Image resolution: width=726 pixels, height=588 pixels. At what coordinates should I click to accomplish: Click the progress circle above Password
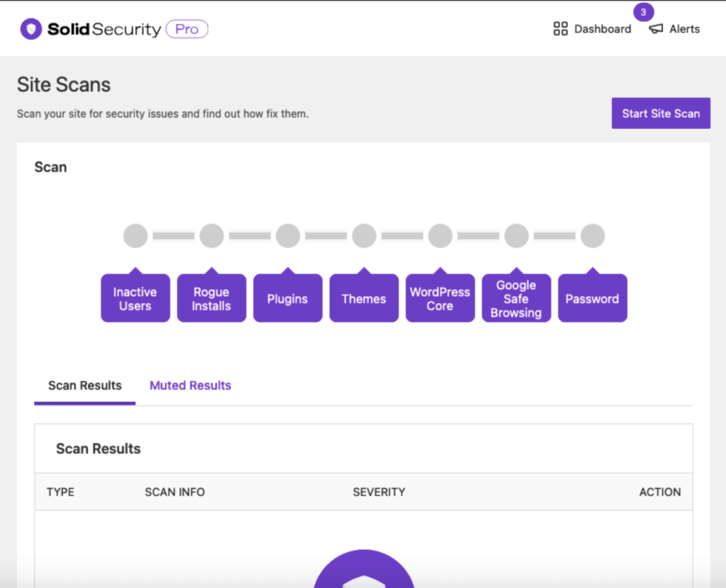(x=592, y=236)
